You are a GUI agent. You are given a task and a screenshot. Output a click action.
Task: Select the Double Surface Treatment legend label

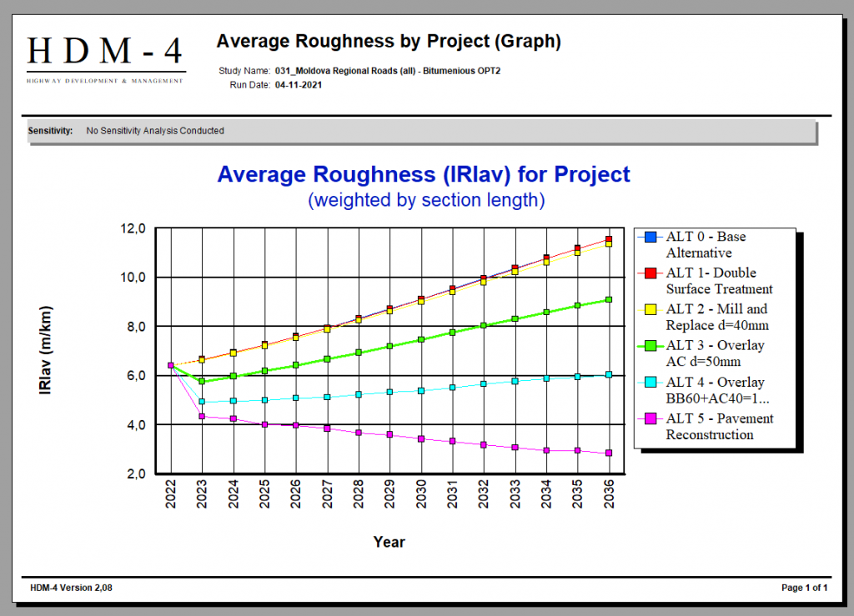pos(719,281)
